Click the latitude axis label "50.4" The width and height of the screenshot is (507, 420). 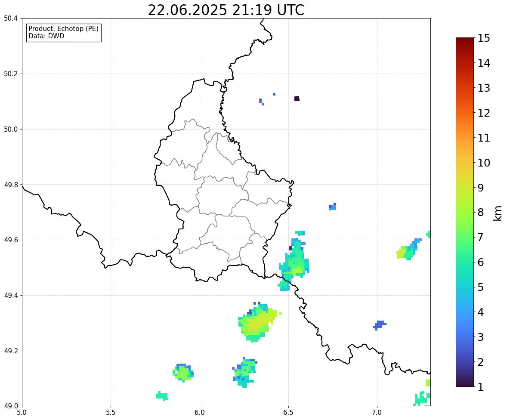[11, 19]
